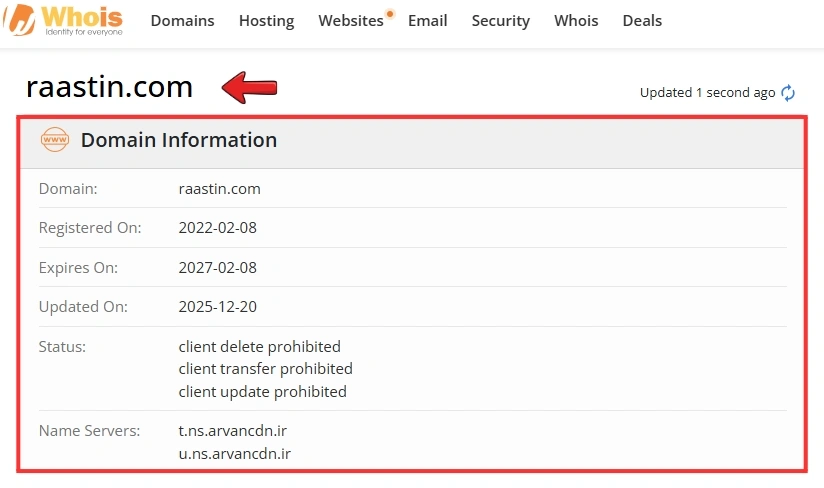Click the raastin.com page heading
Screen dimensions: 824x488
point(109,87)
